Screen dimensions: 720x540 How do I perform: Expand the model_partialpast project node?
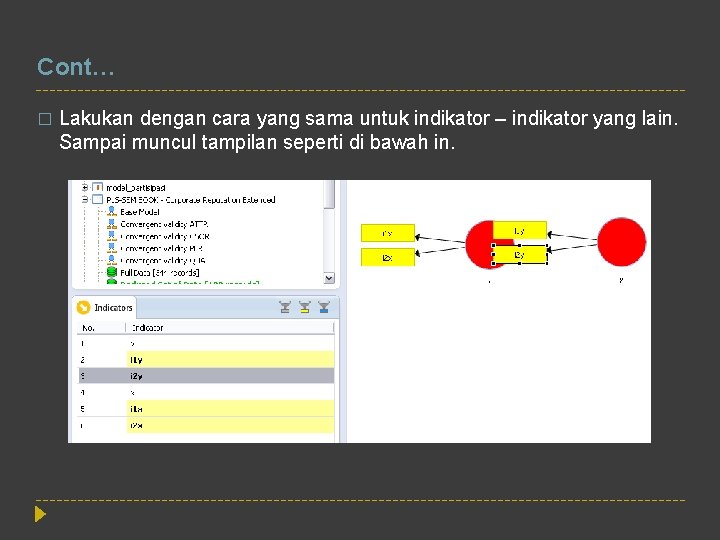pos(85,187)
